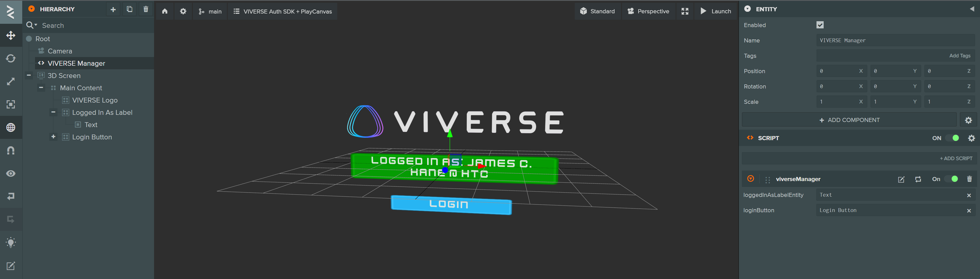Screen dimensions: 980x279
Task: Click the entity Name input field
Action: [895, 40]
